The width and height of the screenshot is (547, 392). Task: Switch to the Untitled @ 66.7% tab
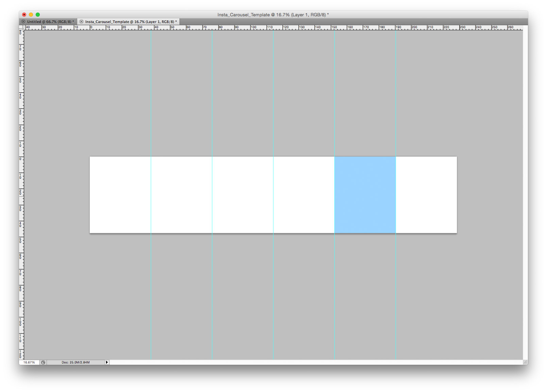[x=50, y=22]
